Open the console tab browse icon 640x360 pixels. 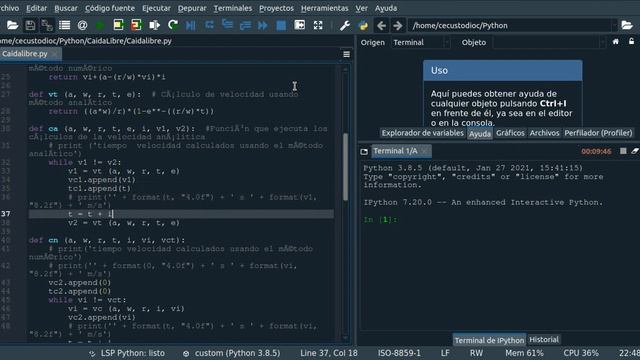point(364,151)
